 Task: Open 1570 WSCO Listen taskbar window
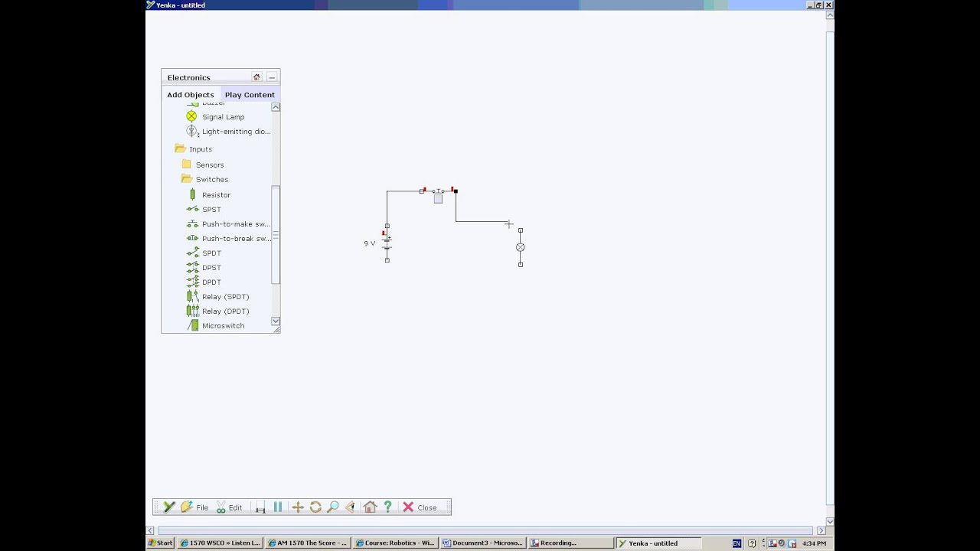coord(220,543)
